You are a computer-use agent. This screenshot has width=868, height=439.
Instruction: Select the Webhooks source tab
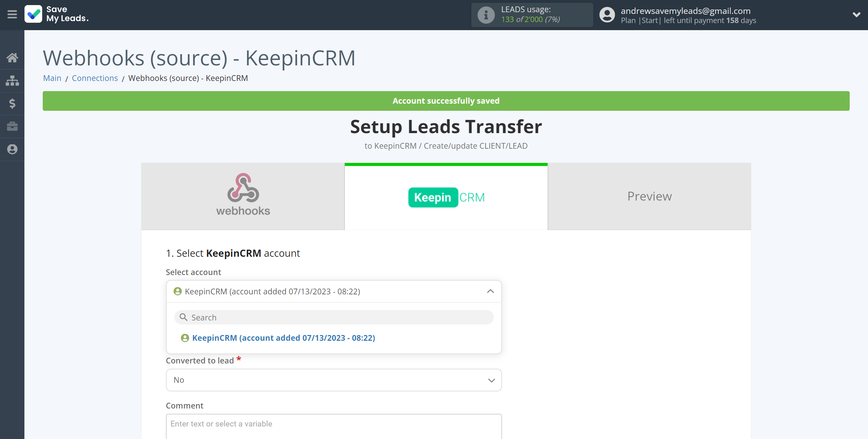243,196
